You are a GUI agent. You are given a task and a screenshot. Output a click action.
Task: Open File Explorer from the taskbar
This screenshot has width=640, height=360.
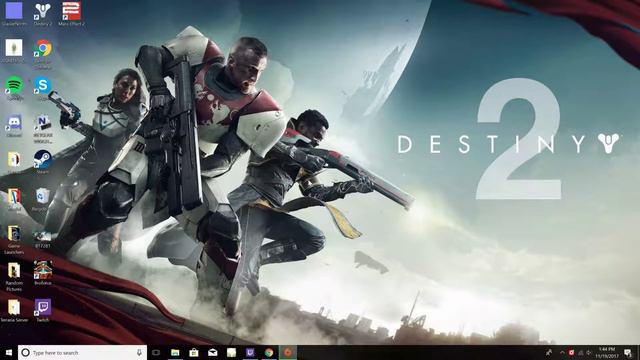tap(175, 353)
